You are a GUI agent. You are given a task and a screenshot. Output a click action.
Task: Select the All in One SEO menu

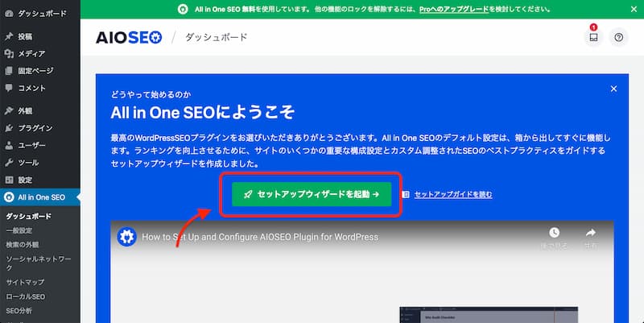click(39, 197)
